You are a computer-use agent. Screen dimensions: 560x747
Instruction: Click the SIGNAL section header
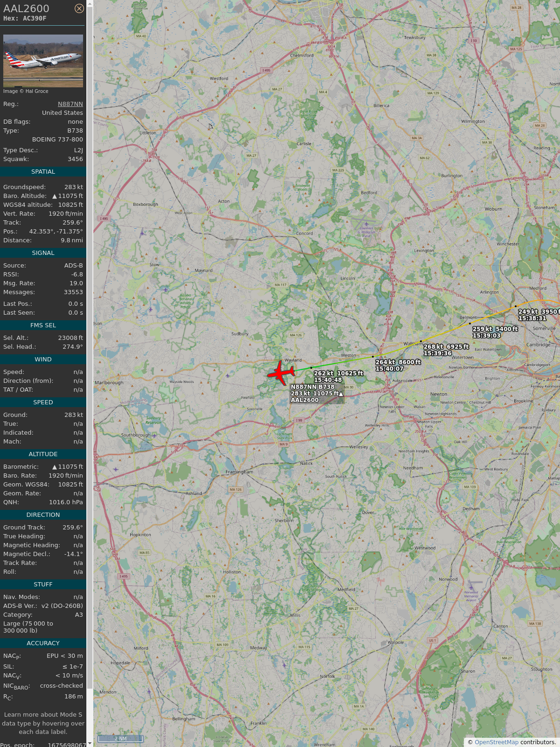pyautogui.click(x=43, y=253)
